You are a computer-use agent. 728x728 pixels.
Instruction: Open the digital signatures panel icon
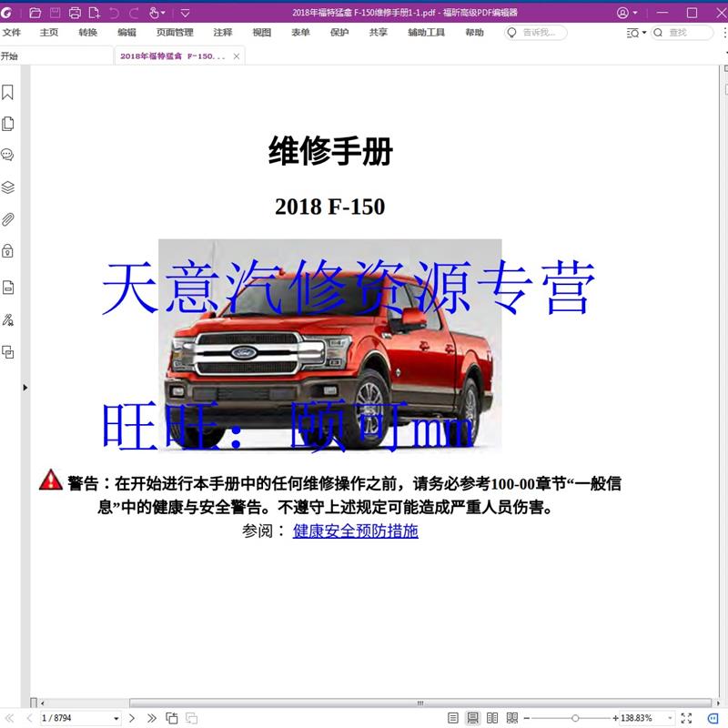(8, 320)
